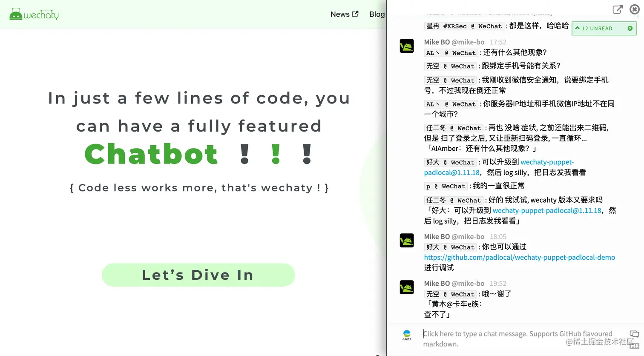Viewport: 644px width, 356px height.
Task: Open the 19:52 message timestamp
Action: [x=498, y=284]
